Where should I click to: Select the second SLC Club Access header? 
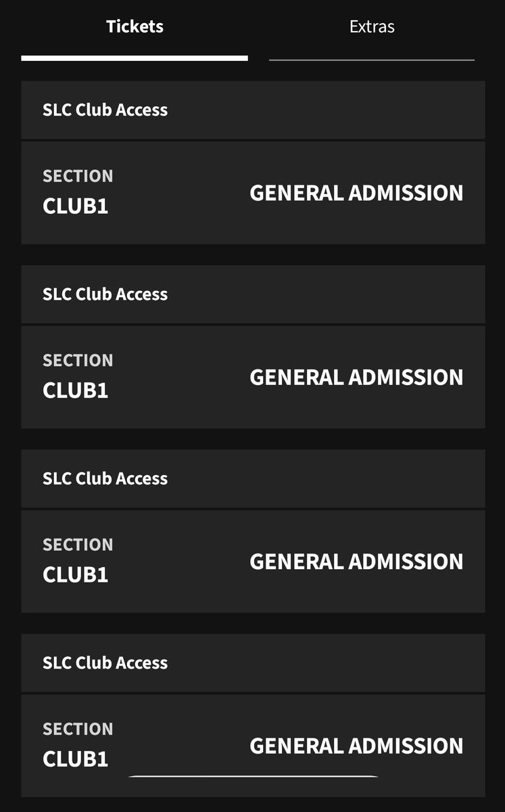point(253,294)
